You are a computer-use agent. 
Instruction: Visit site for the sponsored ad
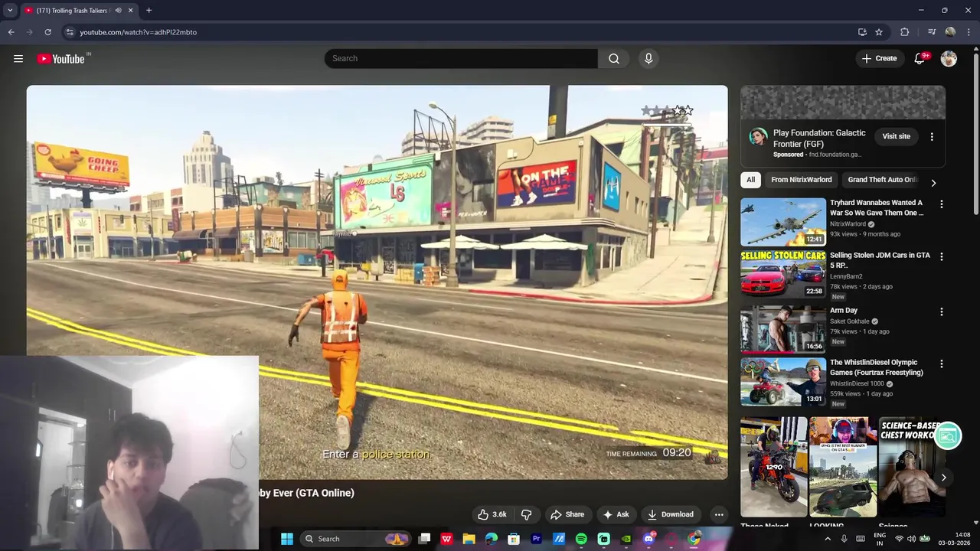tap(896, 136)
